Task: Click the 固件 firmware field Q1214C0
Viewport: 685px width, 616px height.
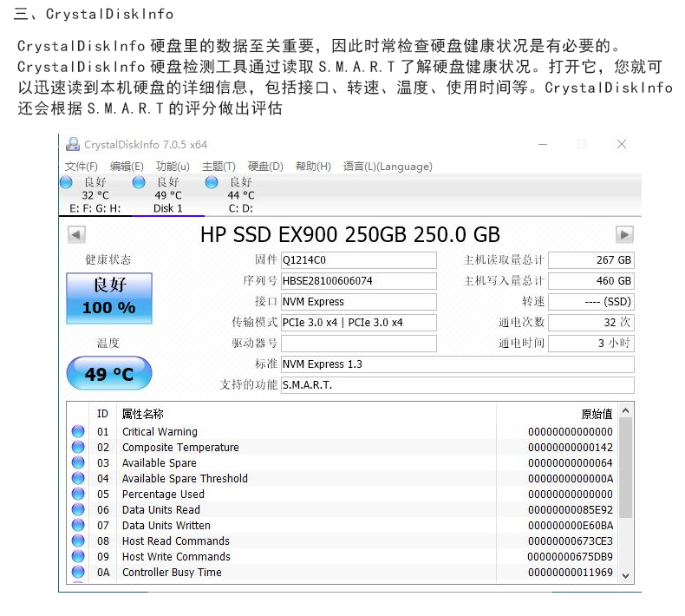Action: coord(359,260)
